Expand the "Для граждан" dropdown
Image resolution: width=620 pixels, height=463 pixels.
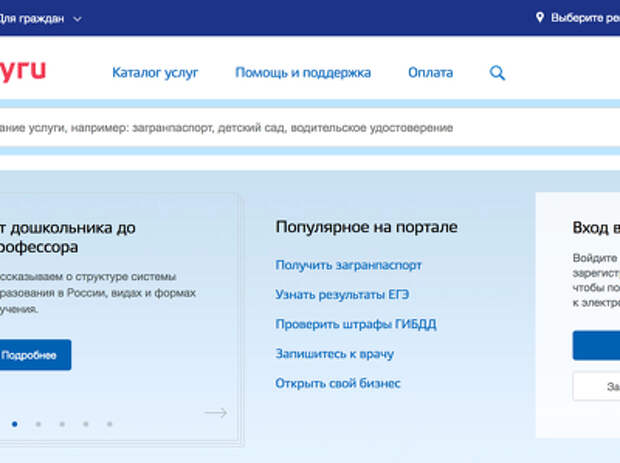[78, 18]
